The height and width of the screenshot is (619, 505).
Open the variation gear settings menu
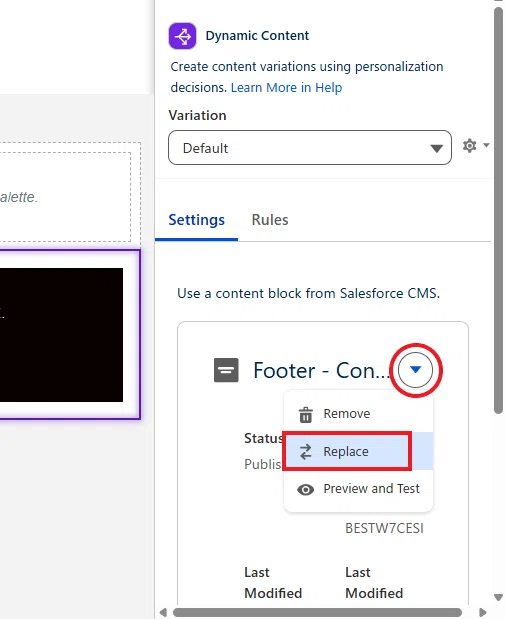(x=475, y=146)
